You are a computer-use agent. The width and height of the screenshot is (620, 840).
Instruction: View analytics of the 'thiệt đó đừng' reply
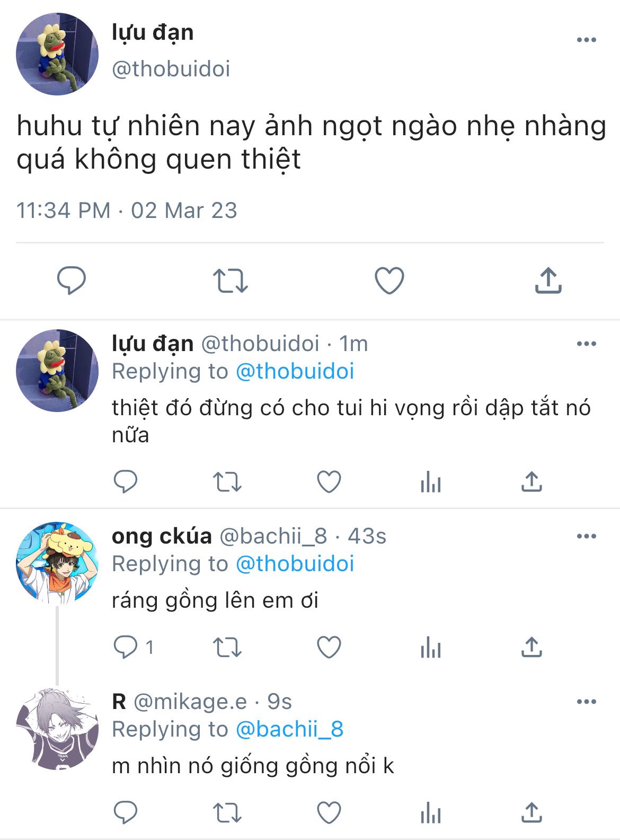pyautogui.click(x=430, y=482)
